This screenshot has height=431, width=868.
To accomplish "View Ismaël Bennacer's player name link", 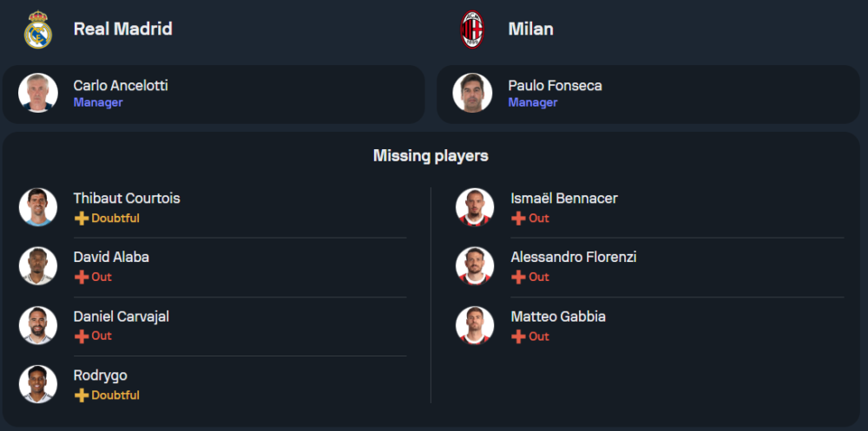I will tap(564, 199).
